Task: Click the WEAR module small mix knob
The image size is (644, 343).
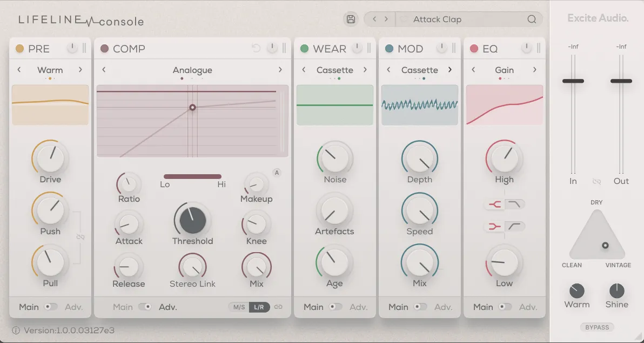Action: (357, 48)
